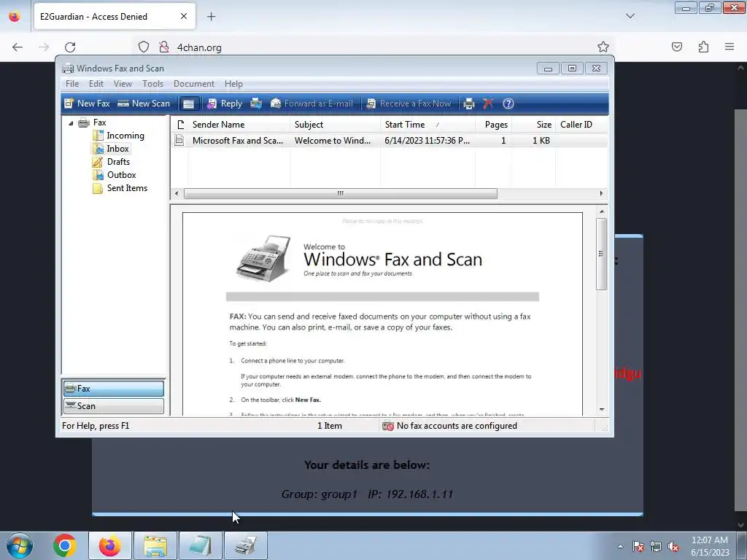This screenshot has height=560, width=747.
Task: Open help via the blue question icon
Action: coord(508,104)
